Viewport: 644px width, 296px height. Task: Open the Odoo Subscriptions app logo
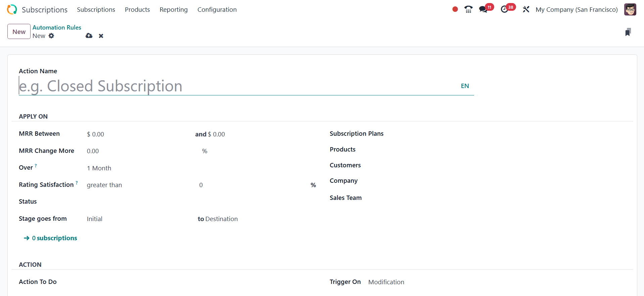[12, 9]
